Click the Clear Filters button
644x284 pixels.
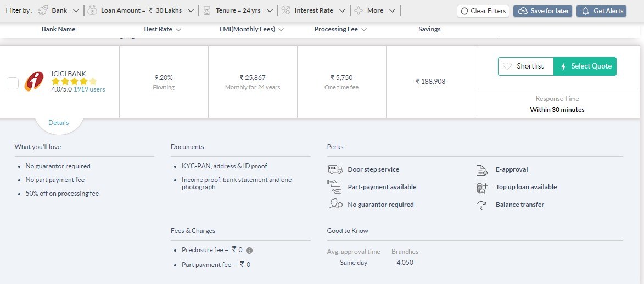click(483, 11)
